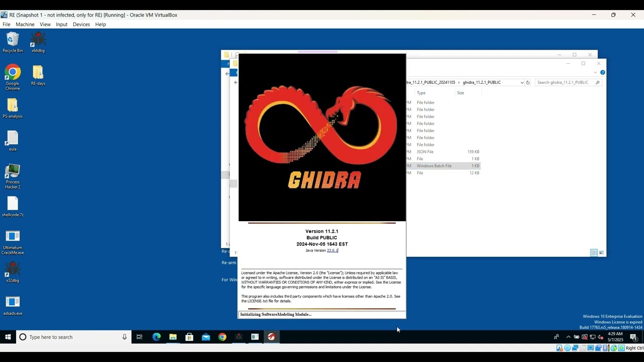Close the front Explorer window
Image resolution: width=644 pixels, height=362 pixels.
point(598,63)
